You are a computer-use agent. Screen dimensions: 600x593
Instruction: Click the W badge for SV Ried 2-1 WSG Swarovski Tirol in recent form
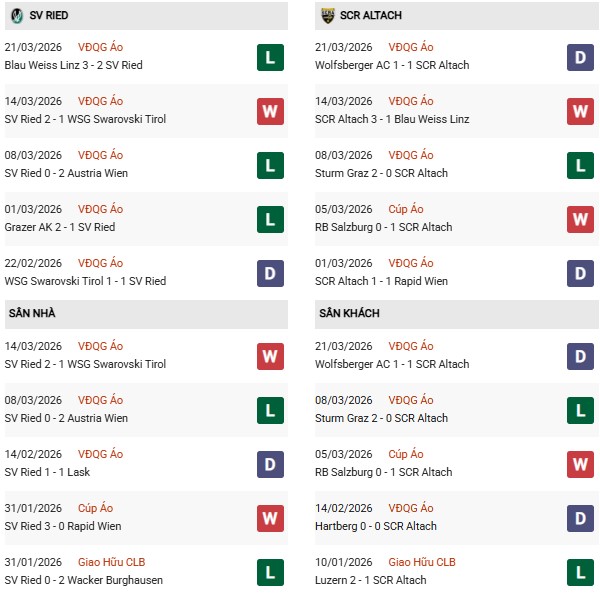(x=270, y=111)
